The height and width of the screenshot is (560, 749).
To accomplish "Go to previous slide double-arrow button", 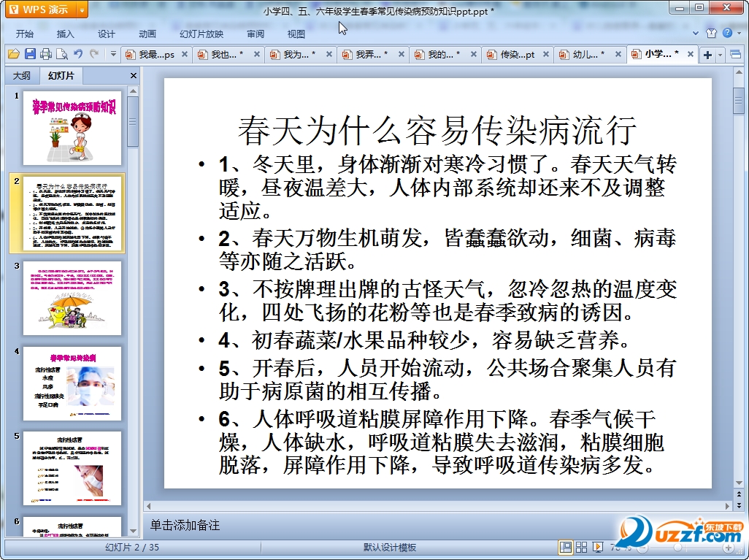I will 739,494.
